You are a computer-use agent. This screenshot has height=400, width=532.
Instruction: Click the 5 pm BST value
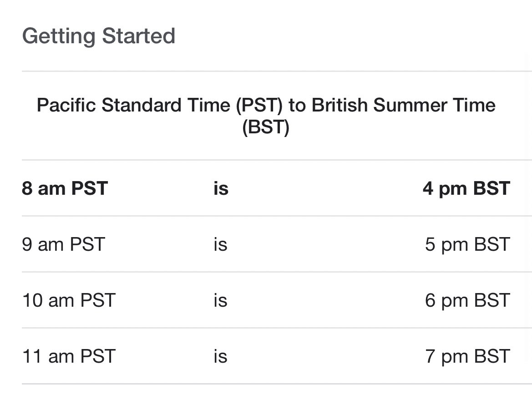467,245
